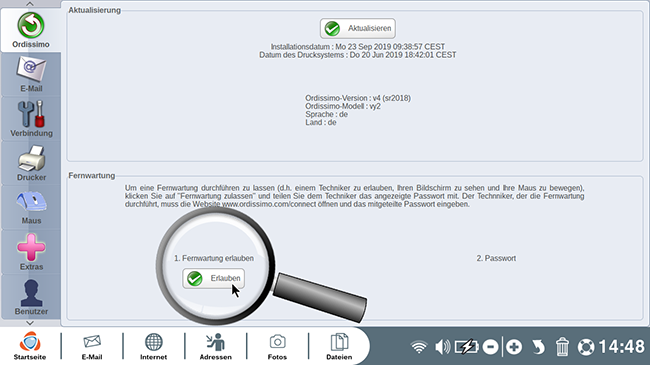Screen dimensions: 650x365
Task: Open the Extras section
Action: pos(31,252)
